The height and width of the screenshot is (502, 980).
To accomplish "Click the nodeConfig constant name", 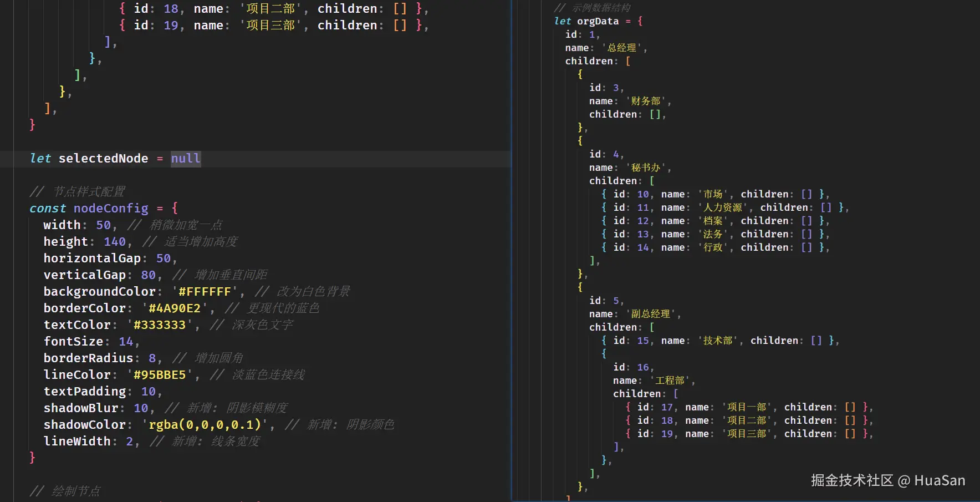I will click(x=111, y=209).
